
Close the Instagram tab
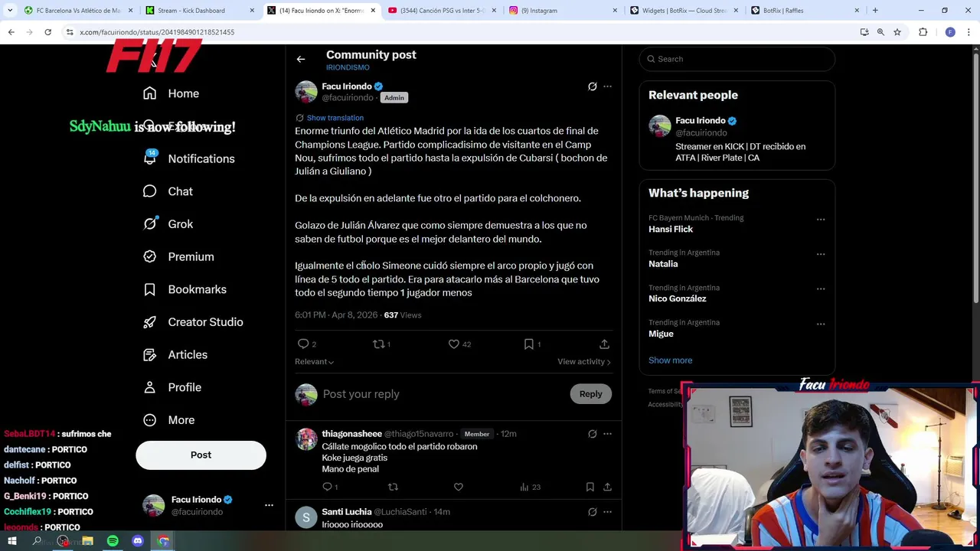[615, 11]
